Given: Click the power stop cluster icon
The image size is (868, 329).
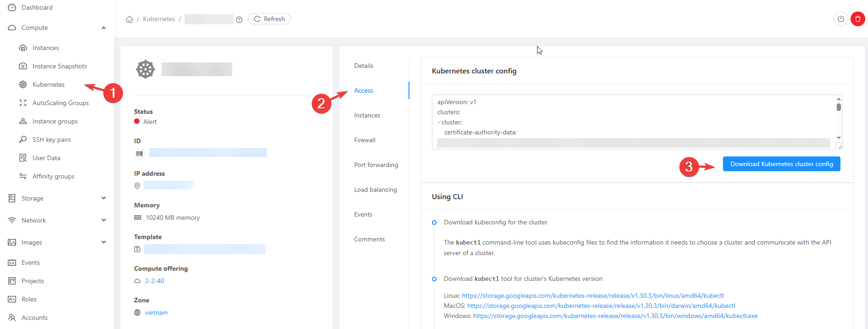Looking at the screenshot, I should click(840, 19).
